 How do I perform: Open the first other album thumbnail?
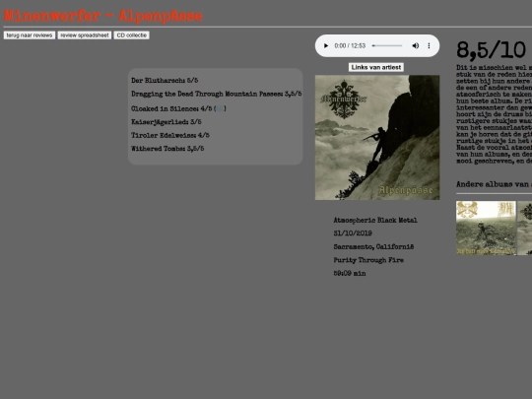[486, 228]
